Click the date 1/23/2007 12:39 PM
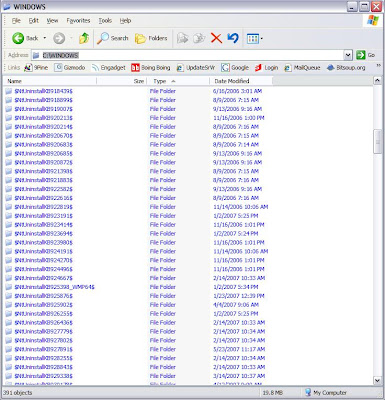The image size is (385, 400). tap(239, 296)
